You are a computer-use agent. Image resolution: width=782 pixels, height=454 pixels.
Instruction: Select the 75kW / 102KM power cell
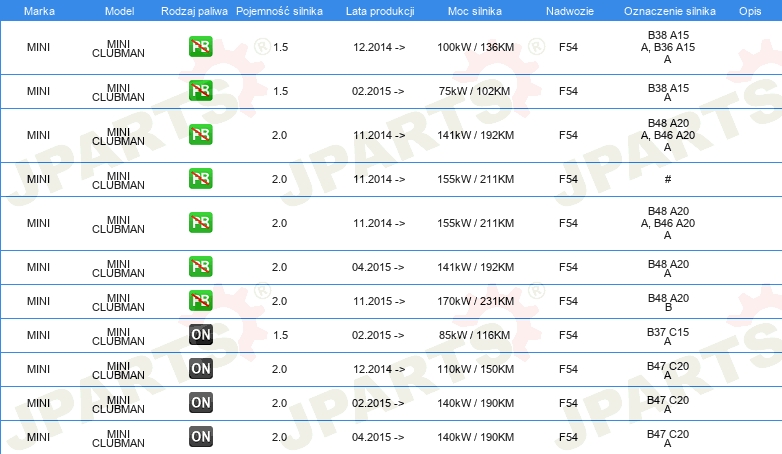[x=474, y=91]
